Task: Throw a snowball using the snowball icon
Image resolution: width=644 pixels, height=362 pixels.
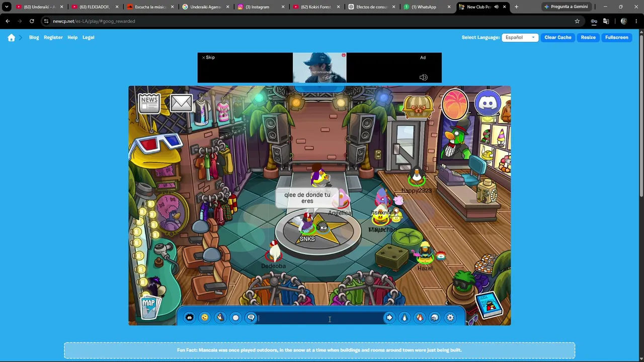Action: 235,317
